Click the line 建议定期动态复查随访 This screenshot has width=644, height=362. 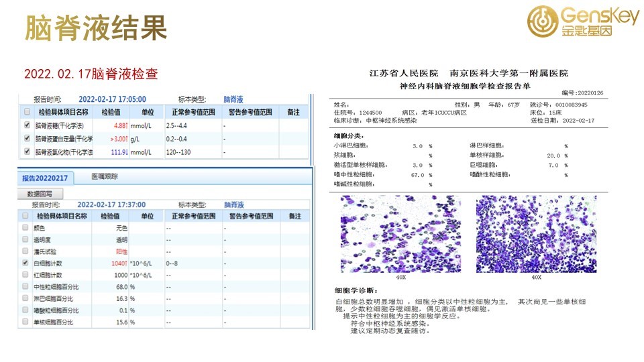(x=389, y=330)
